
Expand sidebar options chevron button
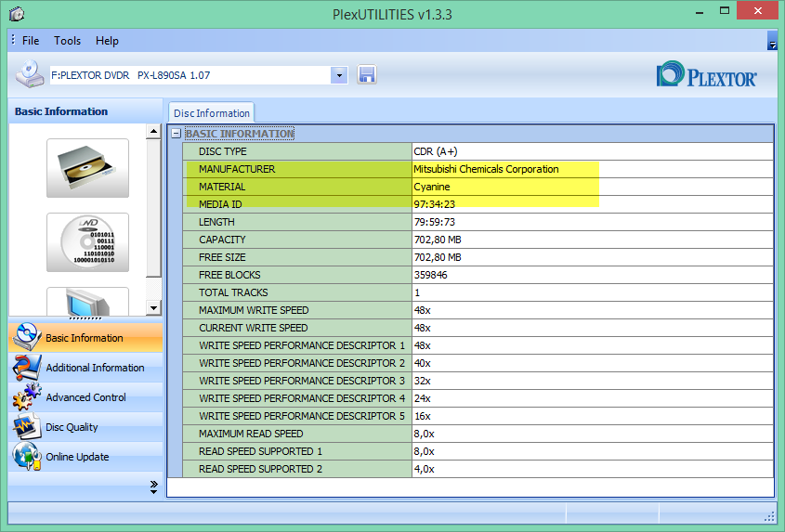click(x=153, y=487)
